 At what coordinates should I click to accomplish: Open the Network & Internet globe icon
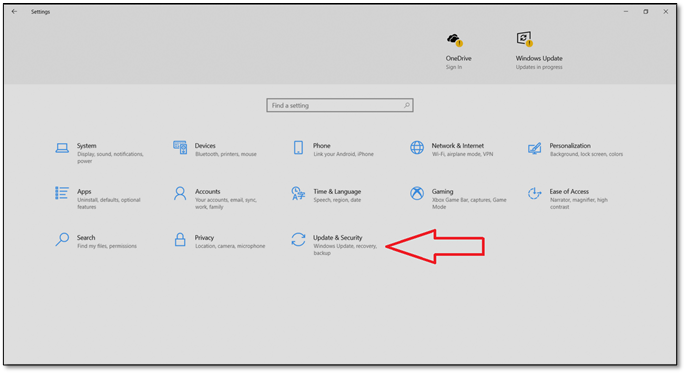[x=416, y=148]
